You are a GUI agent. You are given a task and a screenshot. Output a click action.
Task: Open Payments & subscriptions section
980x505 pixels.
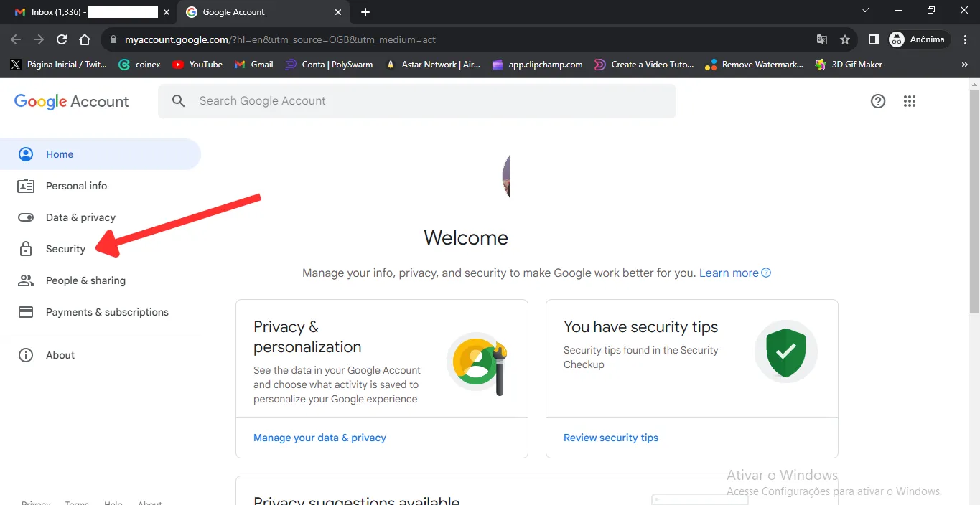(x=107, y=312)
